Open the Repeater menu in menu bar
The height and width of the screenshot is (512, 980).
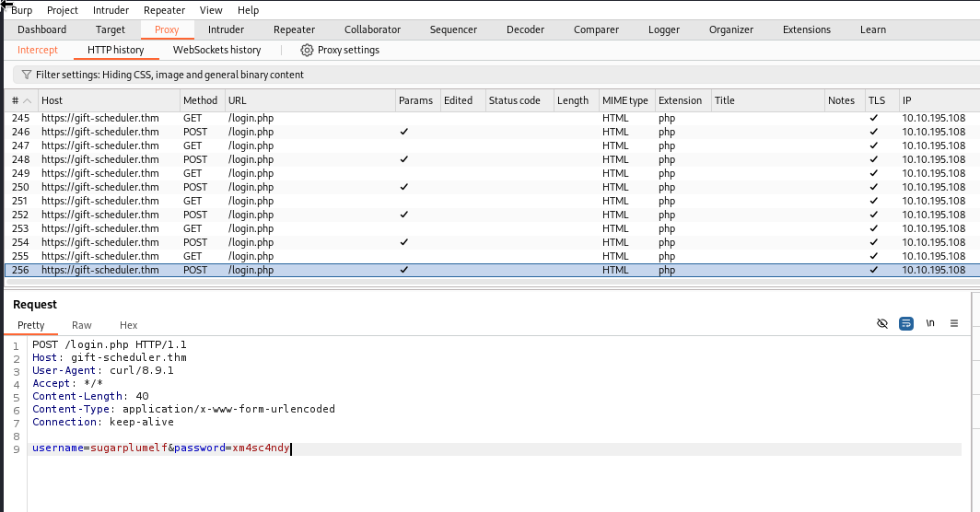[x=164, y=10]
